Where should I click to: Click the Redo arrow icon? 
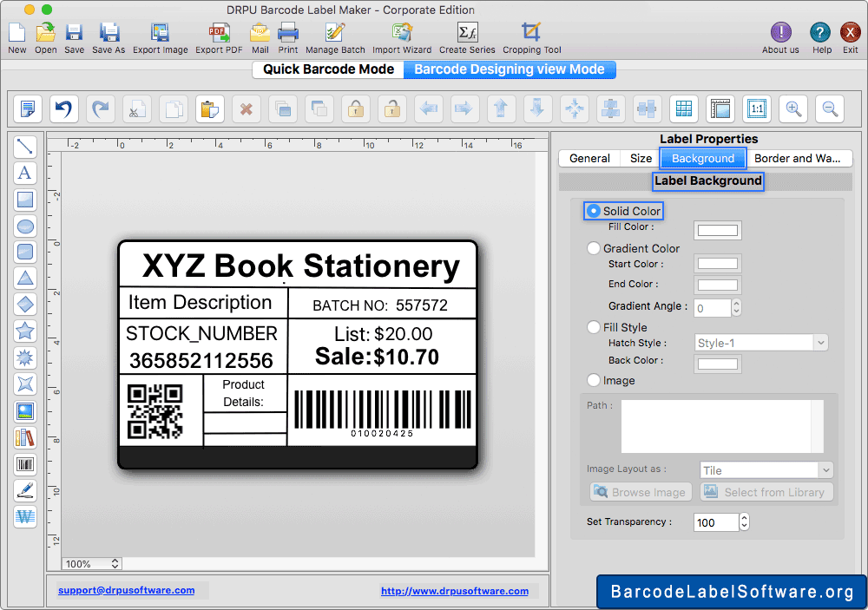(100, 108)
